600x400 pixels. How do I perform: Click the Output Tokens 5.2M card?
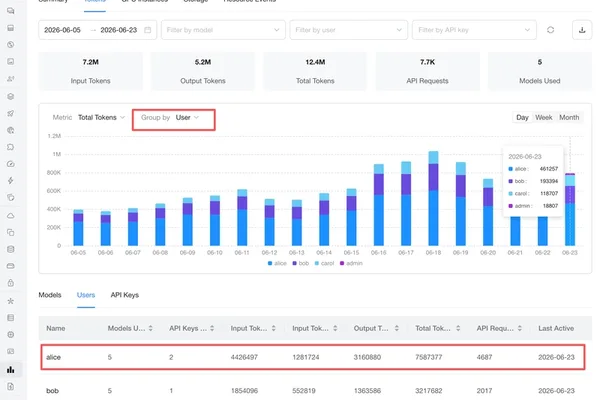point(203,71)
